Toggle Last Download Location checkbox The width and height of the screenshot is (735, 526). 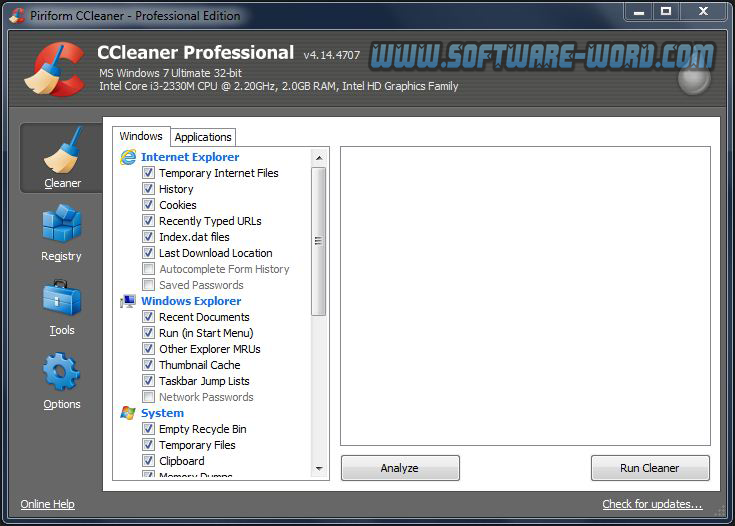tap(148, 253)
